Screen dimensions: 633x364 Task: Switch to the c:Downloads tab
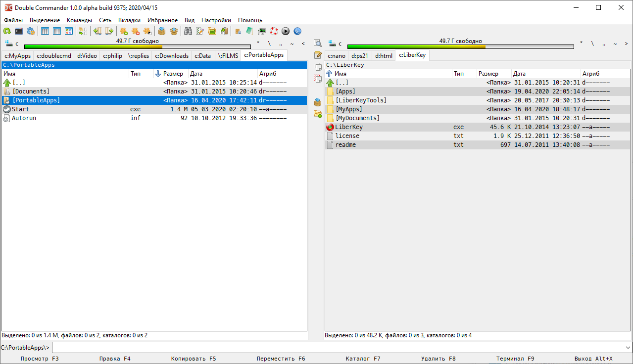coord(171,56)
